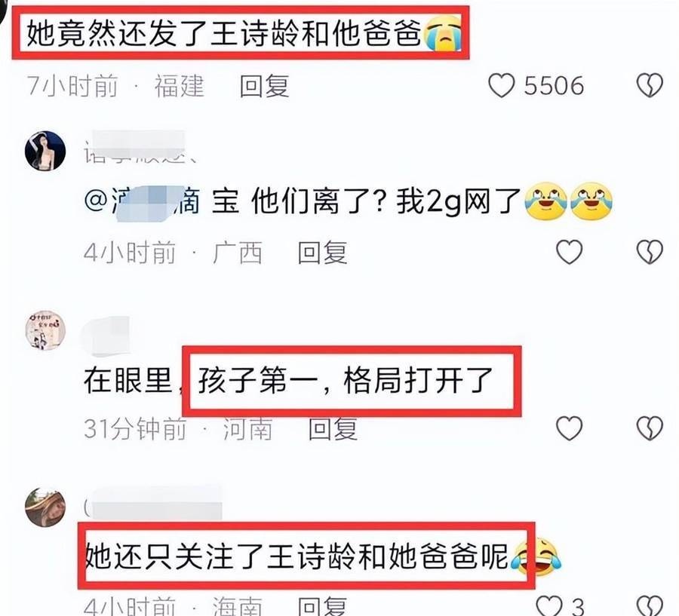The image size is (679, 616).
Task: Open the blurred username above 海南 comment
Action: (x=152, y=503)
